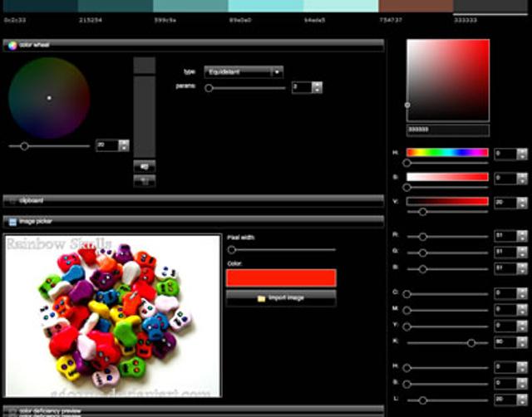
Task: Adjust the M magenta slider
Action: (406, 310)
